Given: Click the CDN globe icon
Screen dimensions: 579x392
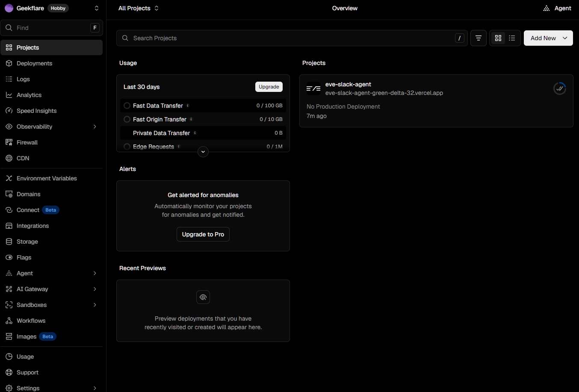Looking at the screenshot, I should pos(9,158).
